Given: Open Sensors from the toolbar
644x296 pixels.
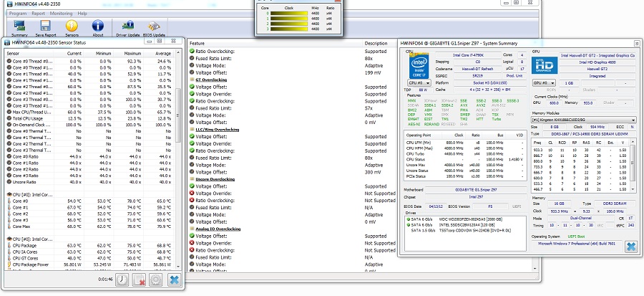Looking at the screenshot, I should point(72,27).
